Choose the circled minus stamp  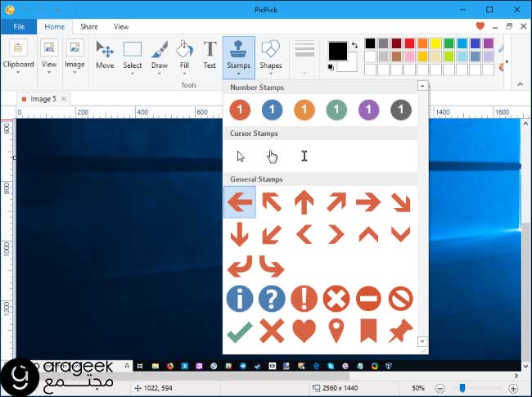pyautogui.click(x=368, y=299)
